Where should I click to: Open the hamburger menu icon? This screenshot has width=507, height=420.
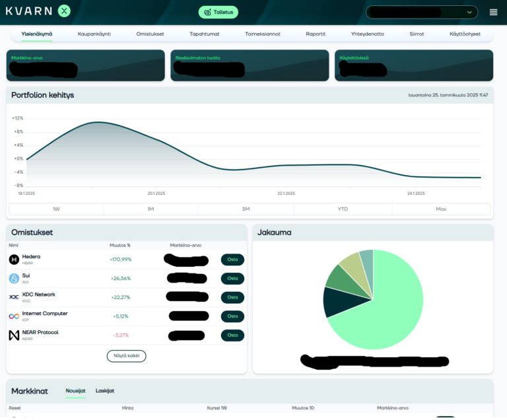pos(493,12)
